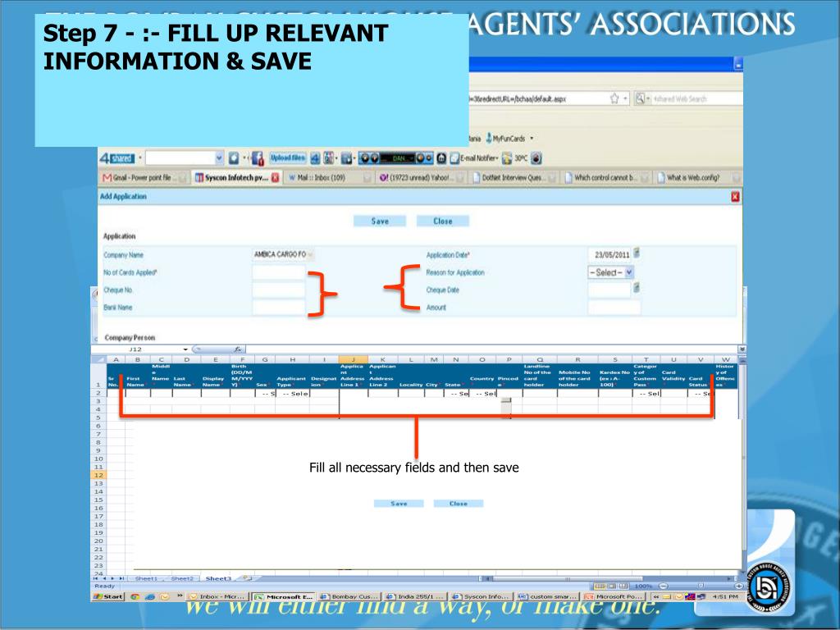Click the top Save button

pos(380,221)
